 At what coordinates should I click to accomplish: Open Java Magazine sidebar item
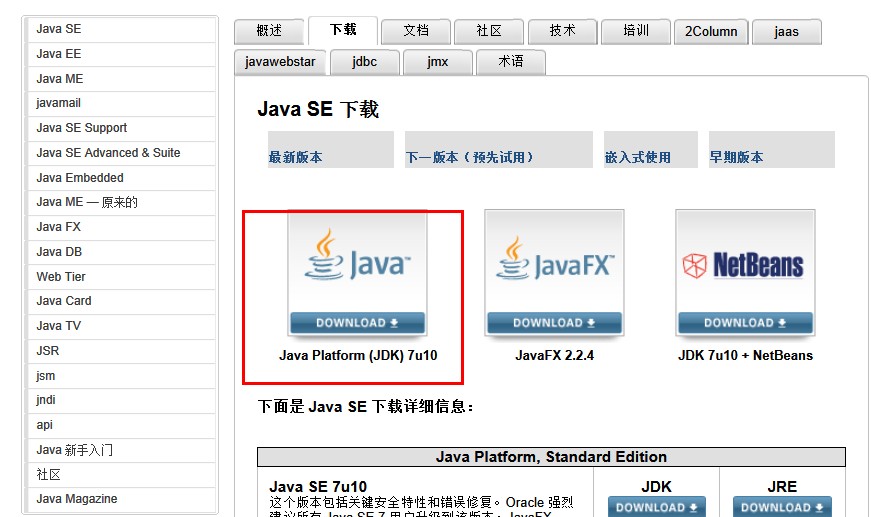coord(121,499)
